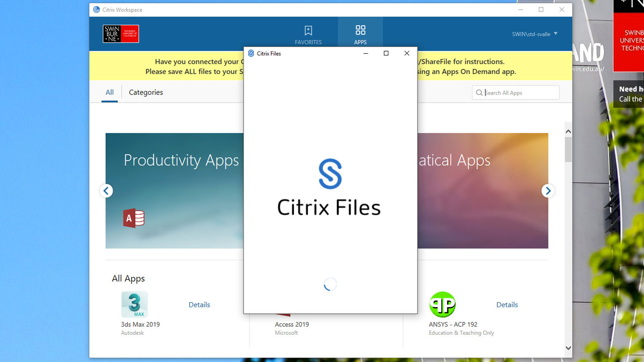Close the Citrix Files loading window
Viewport: 644px width, 362px height.
tap(407, 53)
